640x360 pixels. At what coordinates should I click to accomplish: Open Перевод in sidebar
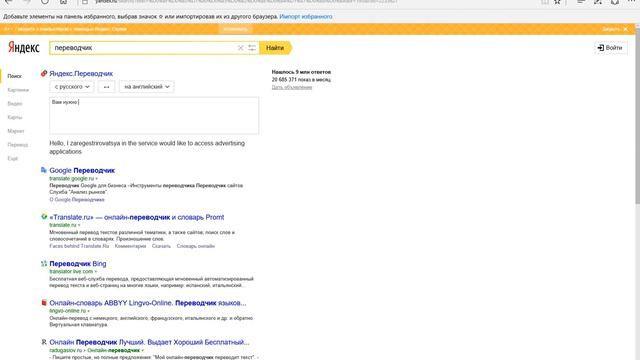point(18,145)
